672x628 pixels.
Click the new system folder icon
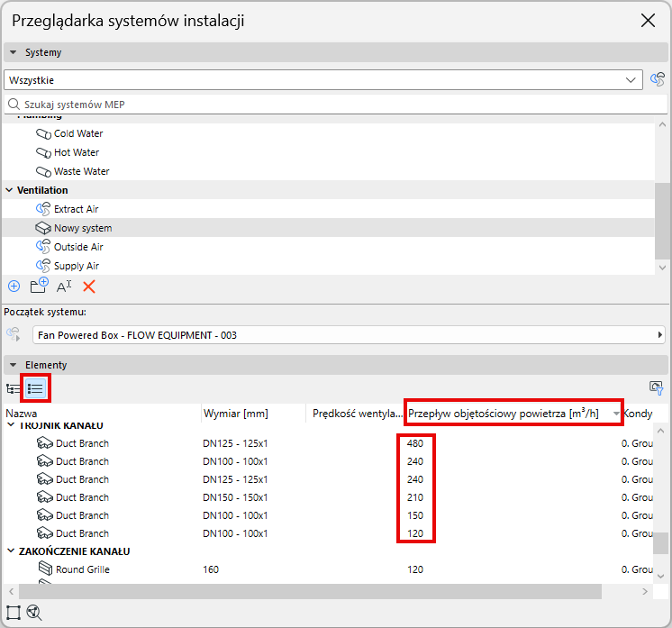(39, 286)
